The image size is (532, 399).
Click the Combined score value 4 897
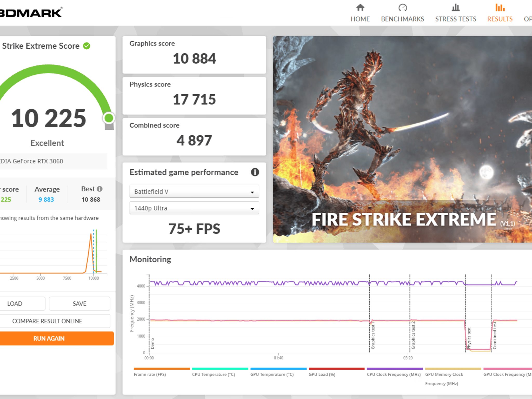[194, 141]
